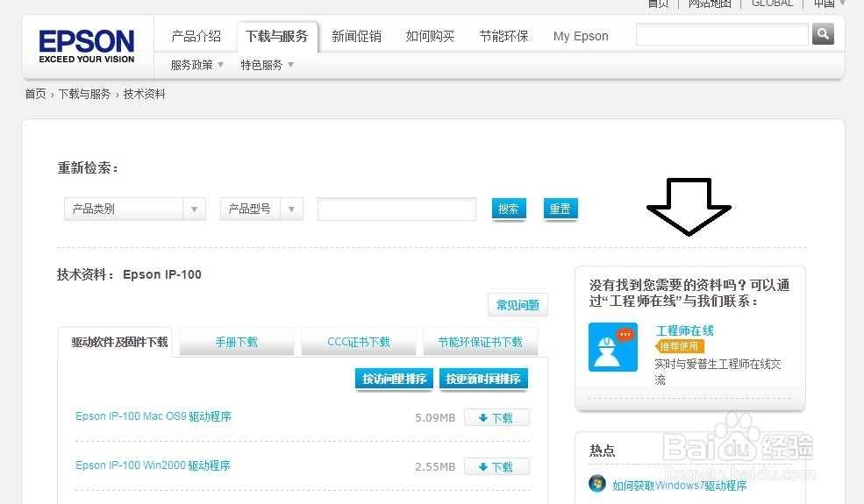
Task: Open the 工程师在线 engineer icon
Action: [613, 347]
